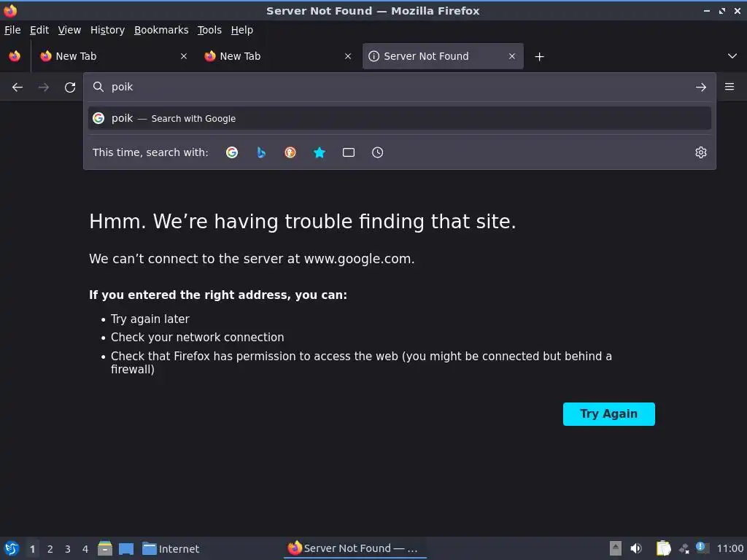Click the 'Try again later' list item
The height and width of the screenshot is (560, 747).
coord(150,319)
